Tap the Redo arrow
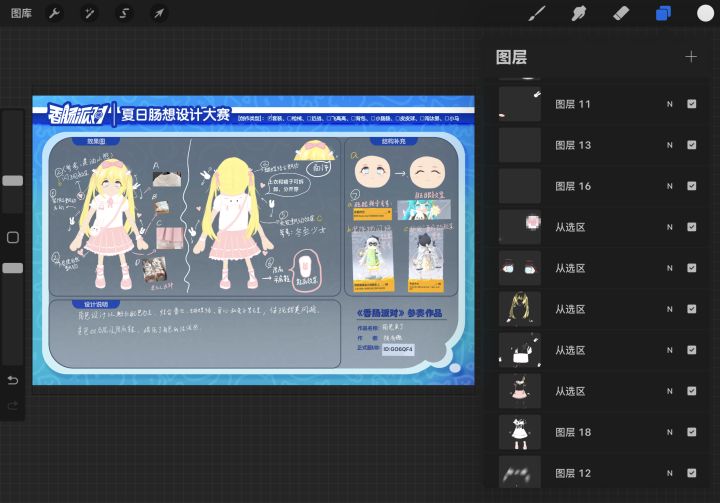The width and height of the screenshot is (720, 503). (13, 405)
